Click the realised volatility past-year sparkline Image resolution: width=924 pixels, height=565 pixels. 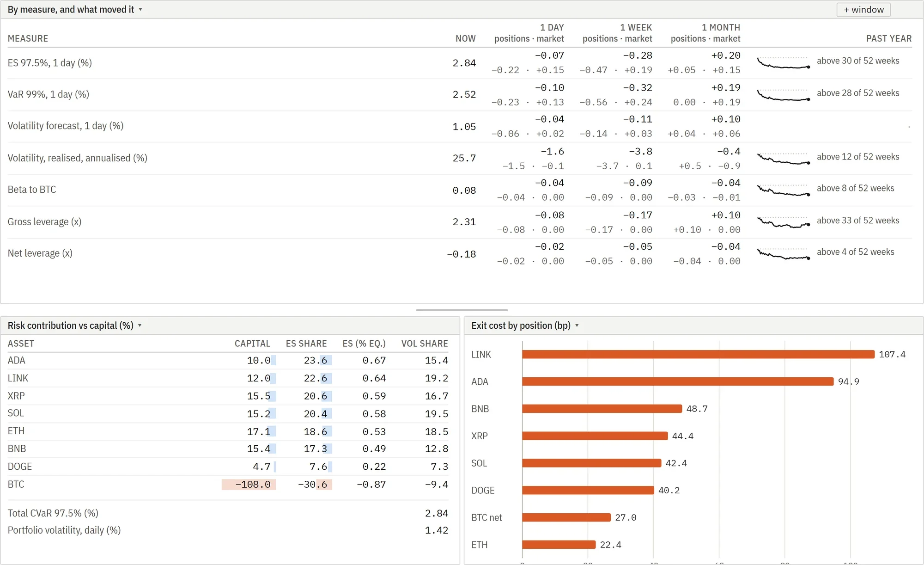coord(784,158)
